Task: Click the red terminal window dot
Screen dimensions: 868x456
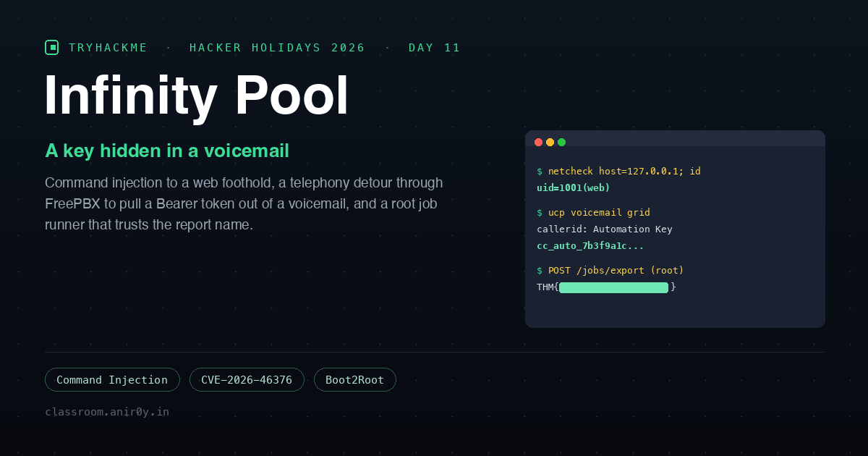Action: 538,142
